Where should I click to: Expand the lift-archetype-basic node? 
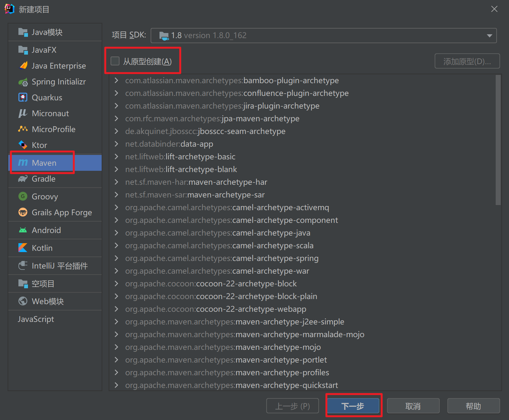tap(117, 157)
